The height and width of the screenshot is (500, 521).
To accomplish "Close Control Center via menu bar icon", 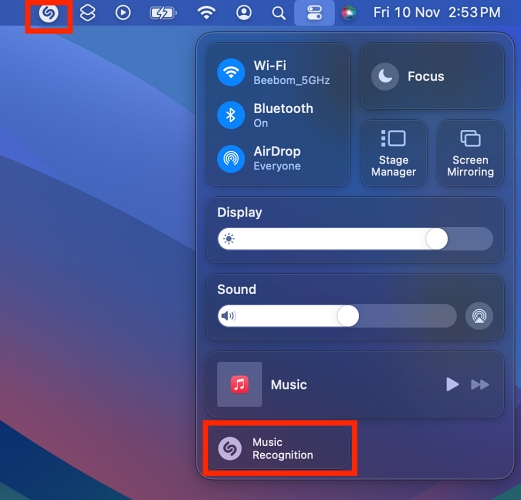I will point(314,13).
